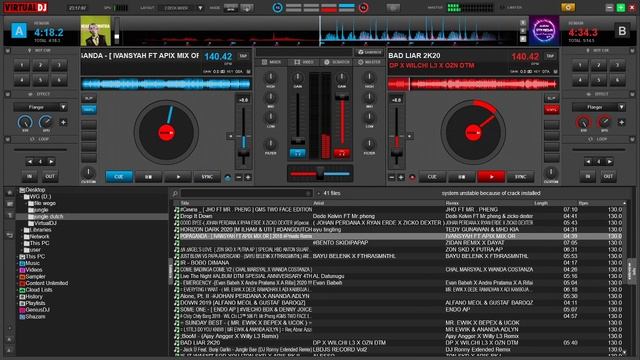Viewport: 640px width, 360px height.
Task: Click deck B pitch plus button
Action: [x=401, y=178]
